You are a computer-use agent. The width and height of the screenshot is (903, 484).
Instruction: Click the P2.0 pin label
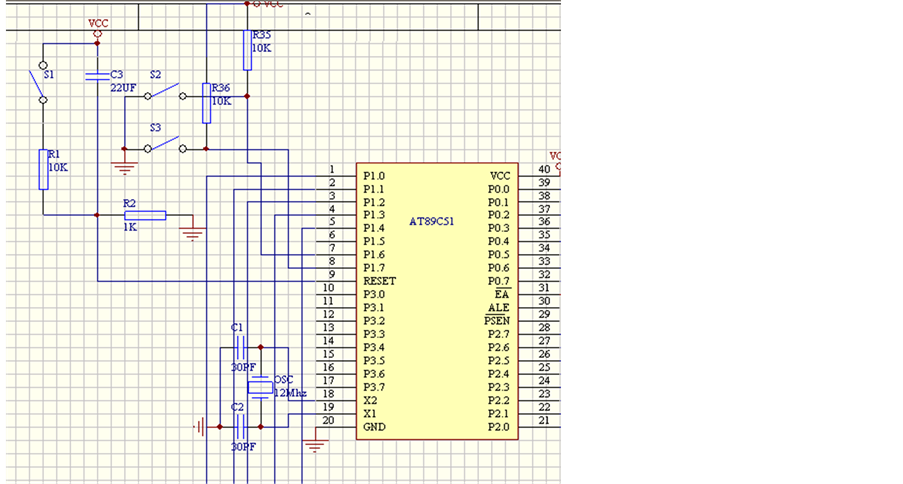pos(498,427)
